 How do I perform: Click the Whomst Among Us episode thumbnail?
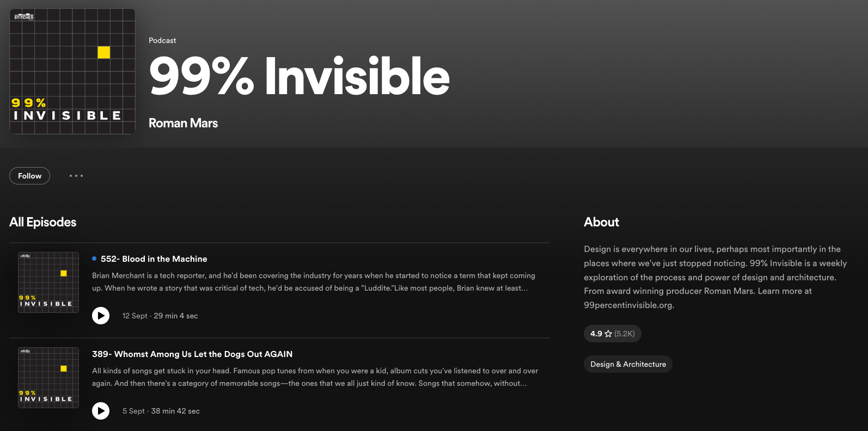click(48, 378)
